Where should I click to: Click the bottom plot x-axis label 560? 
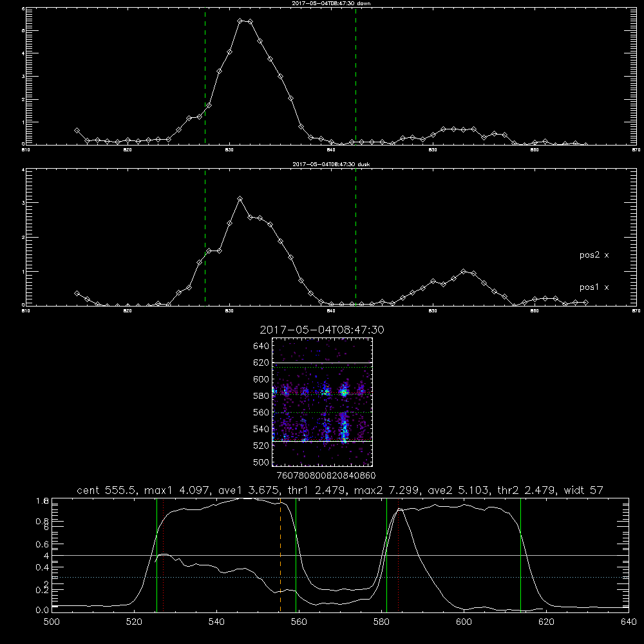coord(299,622)
